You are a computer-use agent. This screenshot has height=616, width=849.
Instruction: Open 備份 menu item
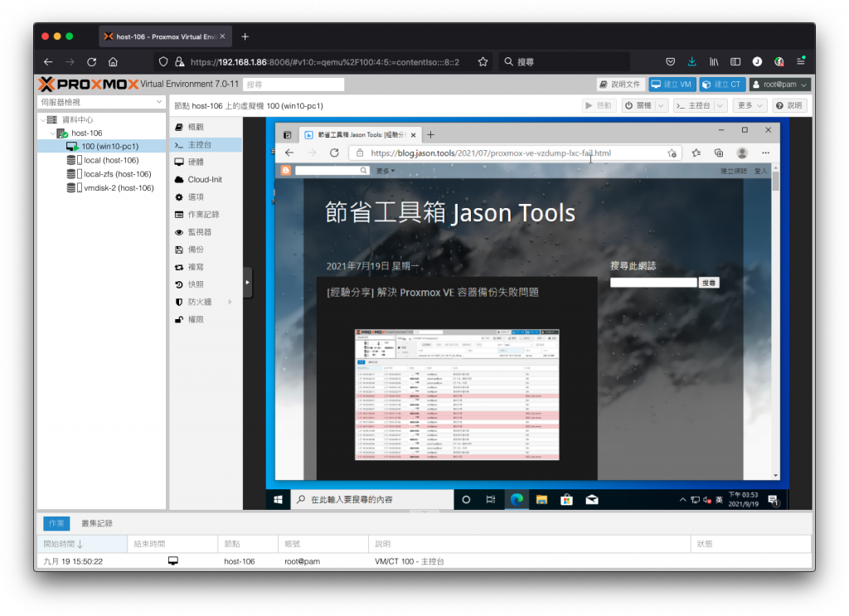click(206, 250)
